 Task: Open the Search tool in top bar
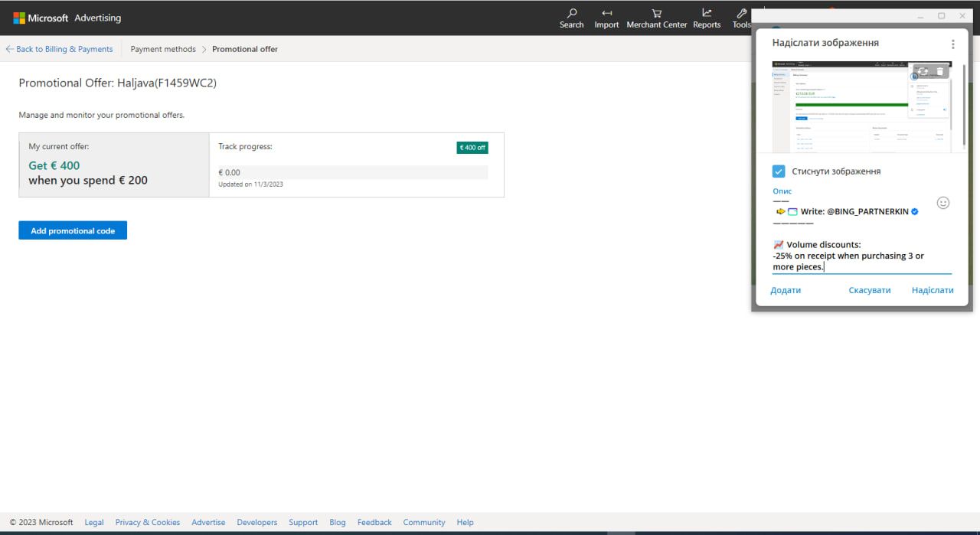click(x=571, y=18)
